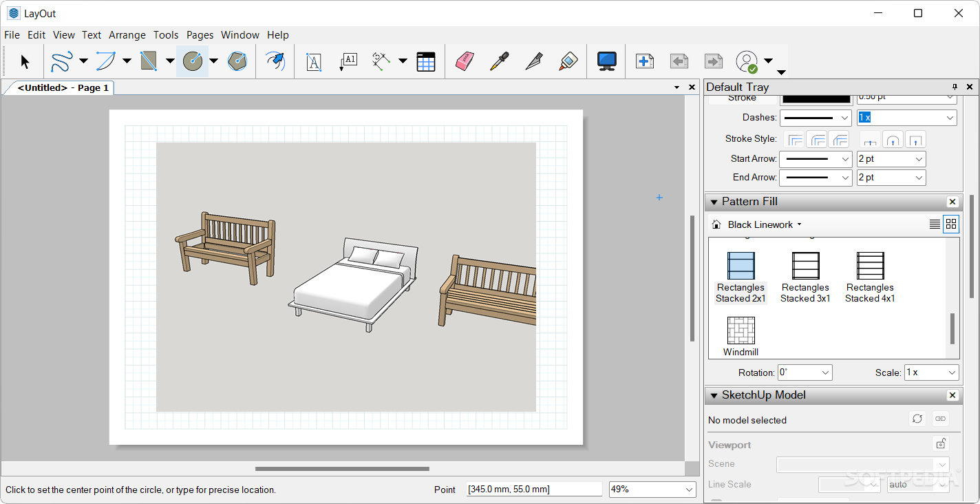Collapse the Pattern Fill panel
The height and width of the screenshot is (504, 980).
click(x=714, y=202)
